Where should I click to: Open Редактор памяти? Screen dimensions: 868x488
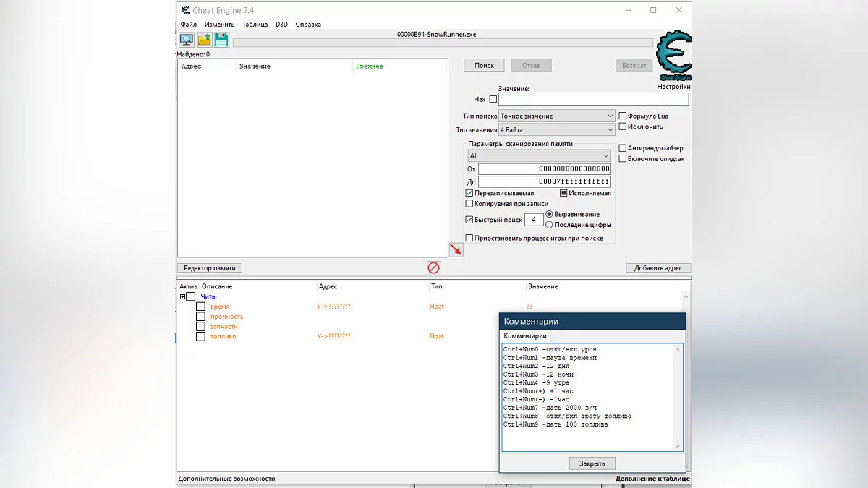[x=210, y=268]
